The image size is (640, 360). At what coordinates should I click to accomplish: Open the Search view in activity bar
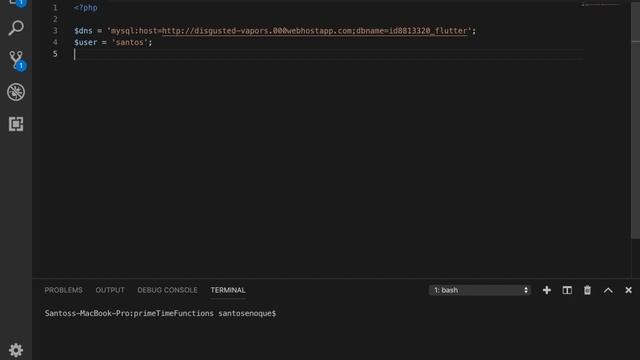tap(16, 28)
